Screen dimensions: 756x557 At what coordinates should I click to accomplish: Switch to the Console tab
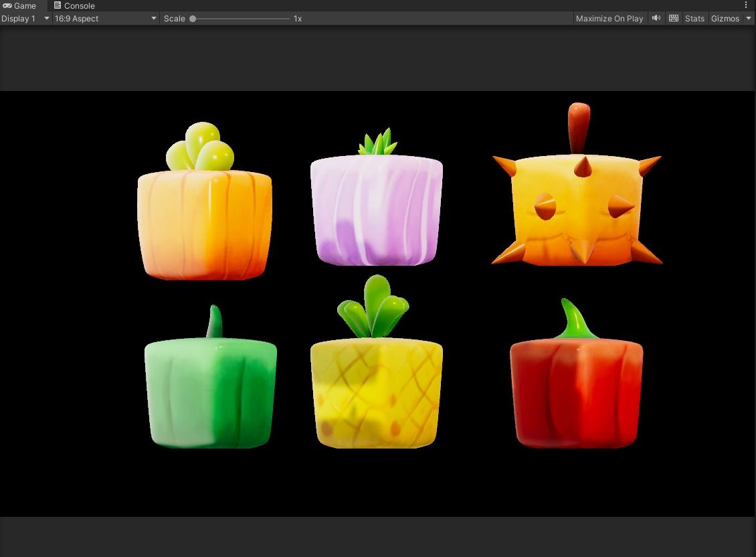[x=74, y=5]
